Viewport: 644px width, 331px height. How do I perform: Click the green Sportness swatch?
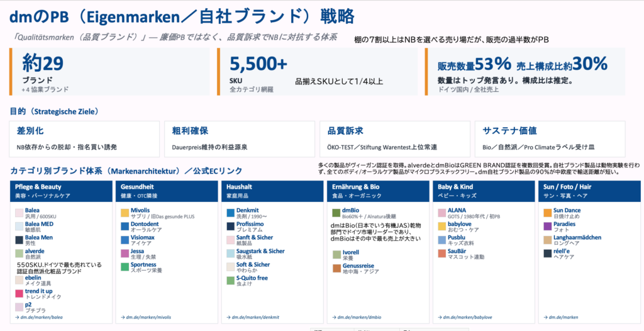click(125, 267)
